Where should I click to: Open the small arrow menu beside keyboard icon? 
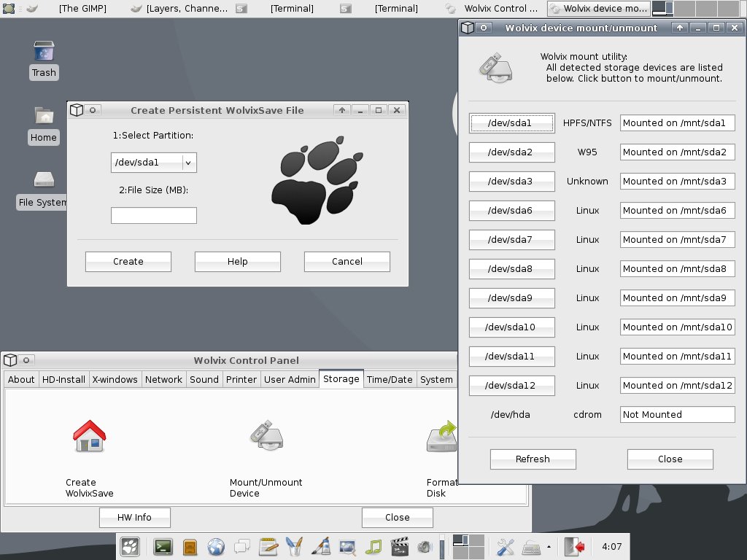click(x=549, y=547)
